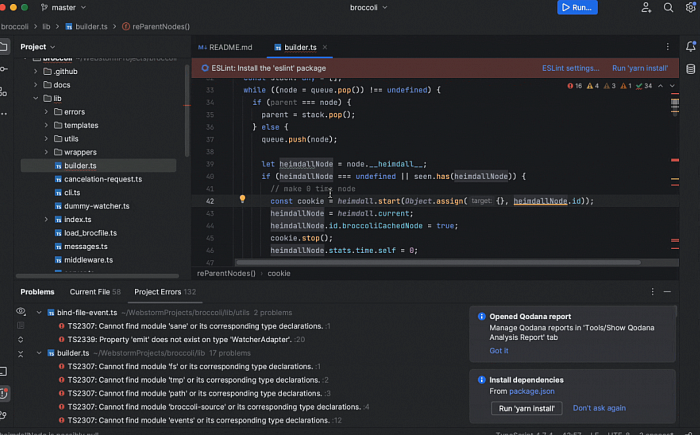Image resolution: width=700 pixels, height=435 pixels.
Task: Go to previous highlighted error arrow
Action: tap(660, 86)
